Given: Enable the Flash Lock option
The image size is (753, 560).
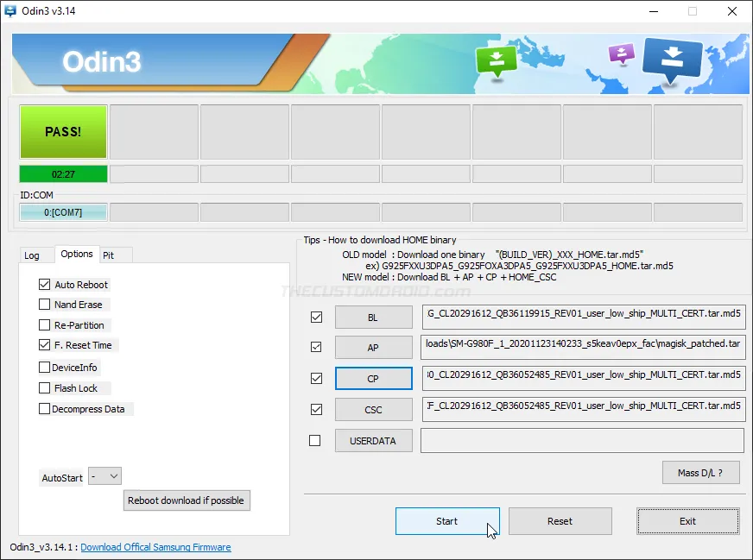Looking at the screenshot, I should coord(44,387).
